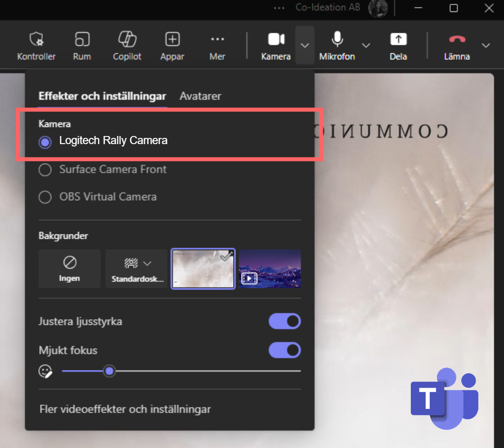Image resolution: width=504 pixels, height=448 pixels.
Task: Toggle the Justera ljusstyrka switch
Action: click(x=285, y=321)
